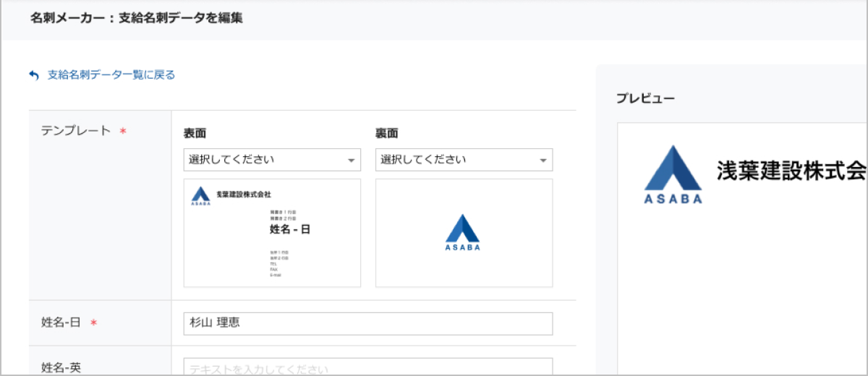Click the ASABA logo in front template
Image resolution: width=868 pixels, height=376 pixels.
pos(200,196)
